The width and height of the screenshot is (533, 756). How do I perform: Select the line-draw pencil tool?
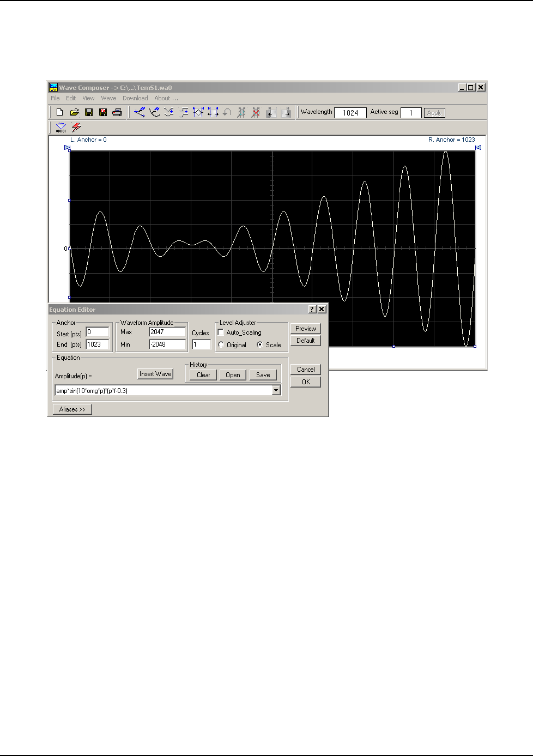click(x=140, y=112)
